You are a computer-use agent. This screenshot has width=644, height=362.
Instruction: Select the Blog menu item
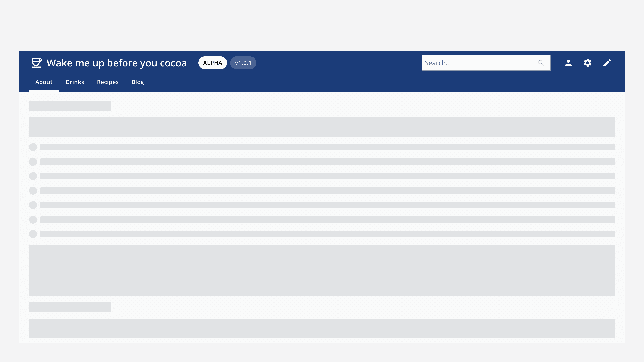coord(138,82)
